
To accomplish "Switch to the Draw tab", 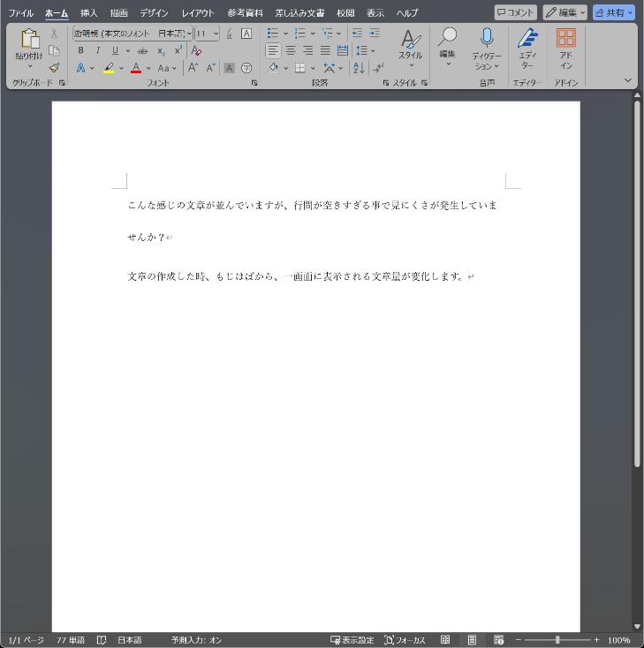I will 118,13.
